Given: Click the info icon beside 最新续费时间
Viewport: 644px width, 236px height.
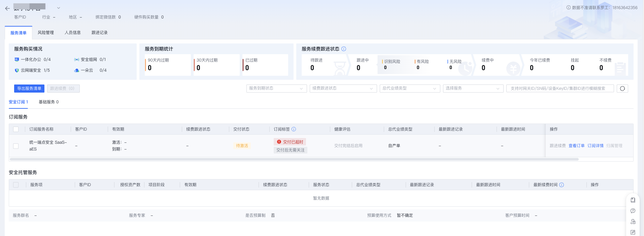Looking at the screenshot, I should click(562, 185).
